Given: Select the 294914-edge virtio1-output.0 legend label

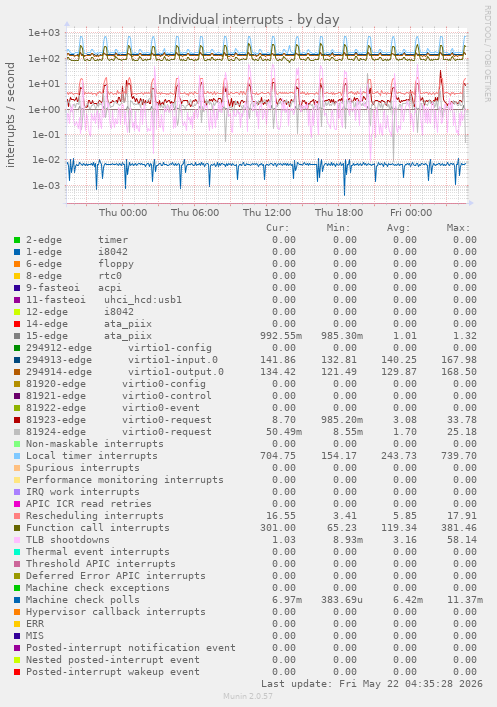Looking at the screenshot, I should coord(125,372).
